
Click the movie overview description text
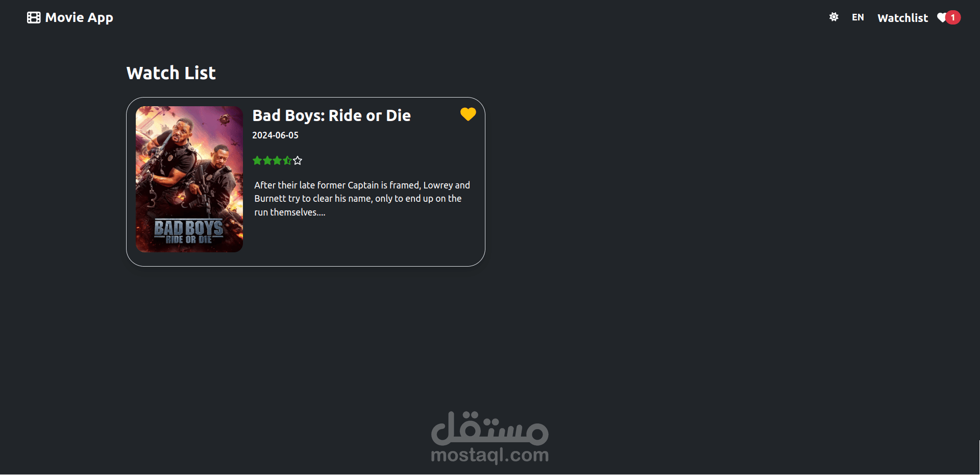click(362, 199)
